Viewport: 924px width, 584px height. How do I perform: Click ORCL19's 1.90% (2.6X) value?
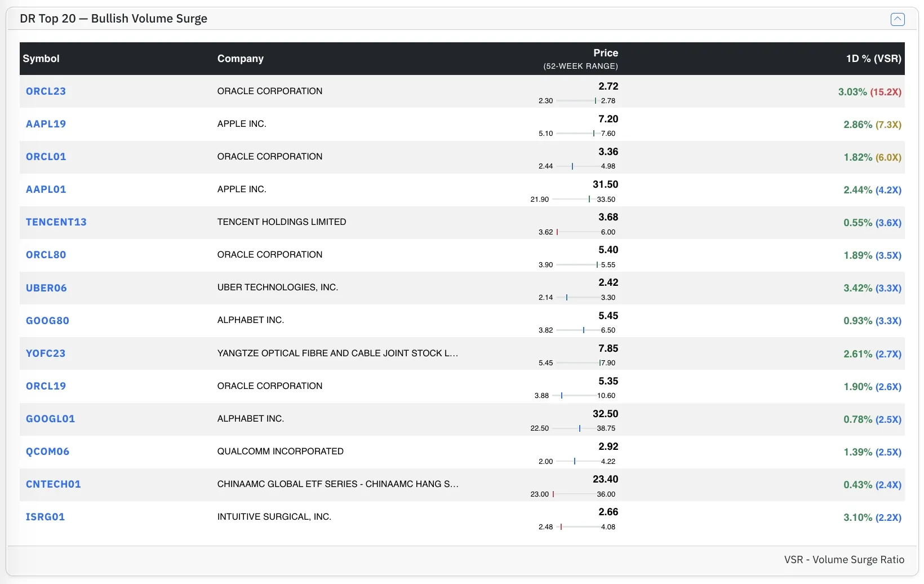coord(872,387)
